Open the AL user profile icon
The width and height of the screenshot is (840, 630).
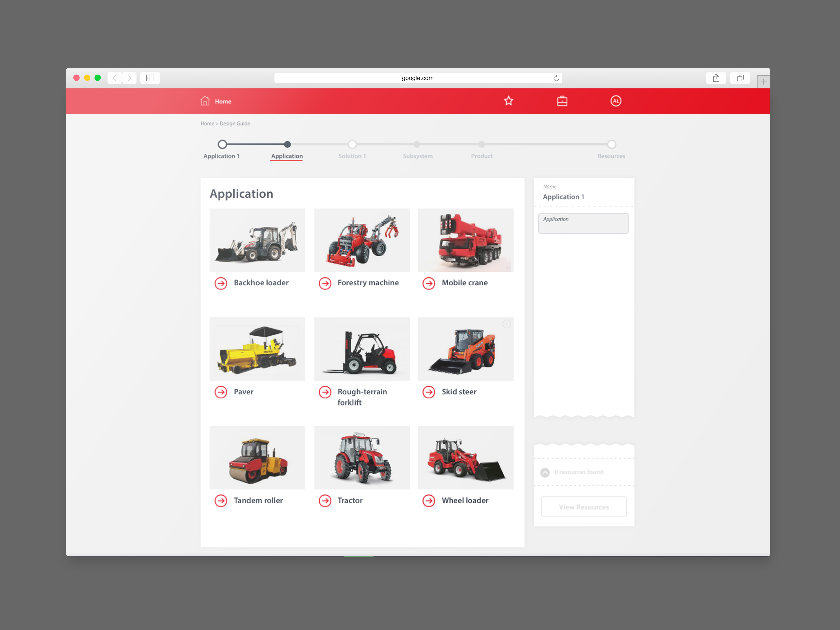coord(616,101)
